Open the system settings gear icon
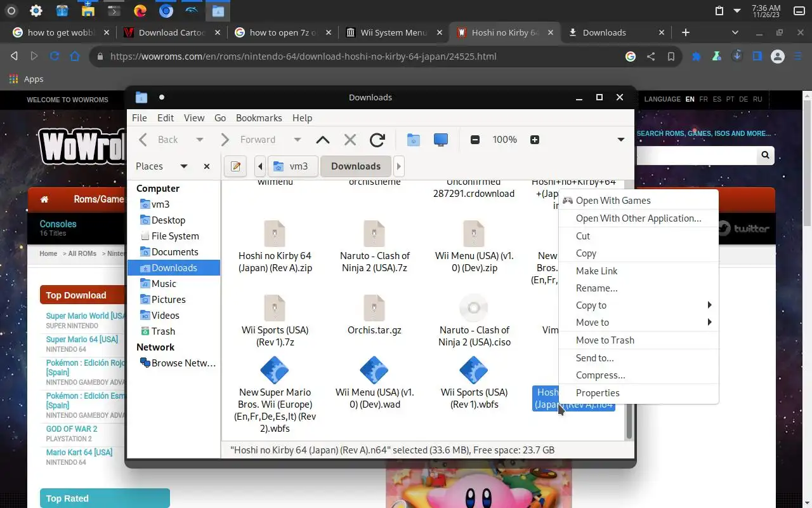812x508 pixels. pyautogui.click(x=36, y=11)
